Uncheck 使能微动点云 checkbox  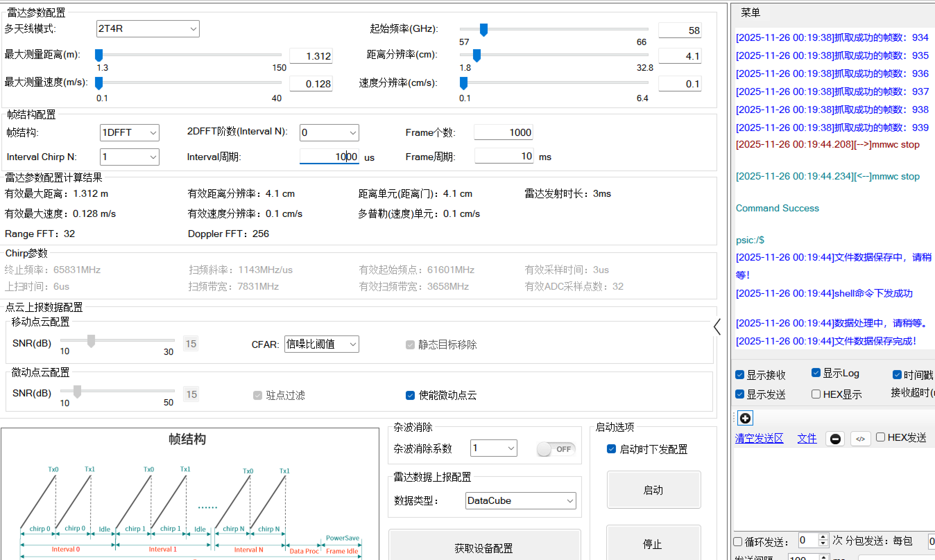410,395
